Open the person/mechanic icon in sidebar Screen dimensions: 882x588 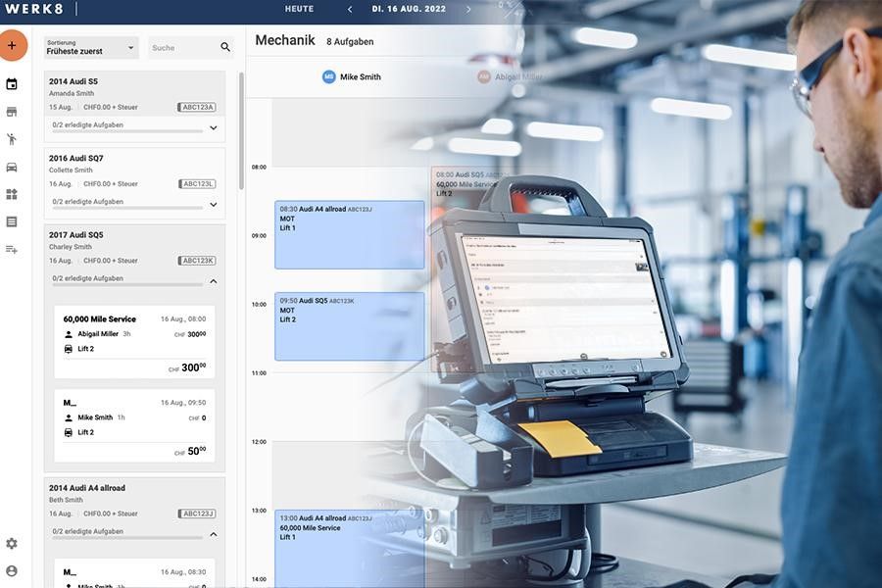11,139
